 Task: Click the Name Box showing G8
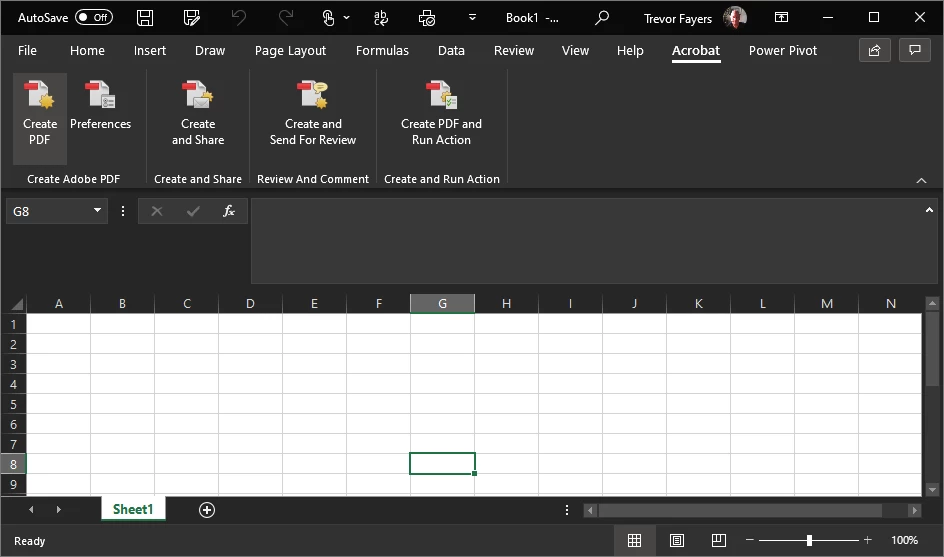coord(48,211)
